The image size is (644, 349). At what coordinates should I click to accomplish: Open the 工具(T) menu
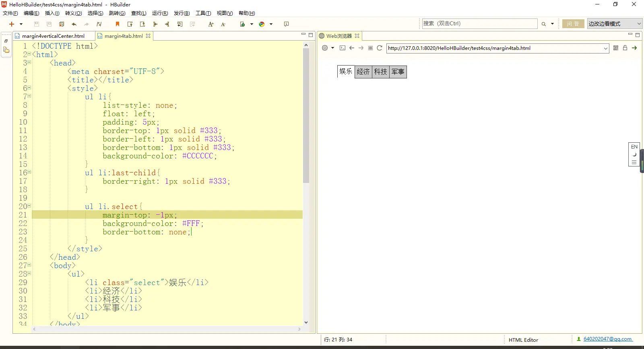[x=203, y=13]
